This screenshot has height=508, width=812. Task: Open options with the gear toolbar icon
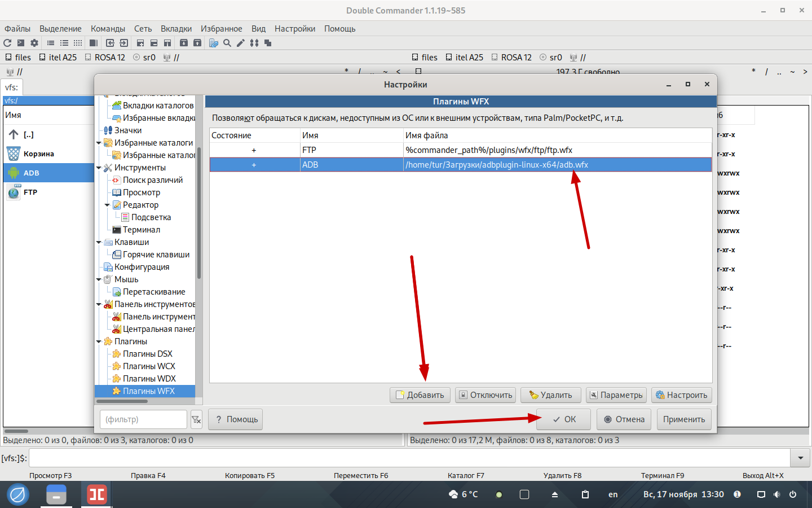(34, 43)
